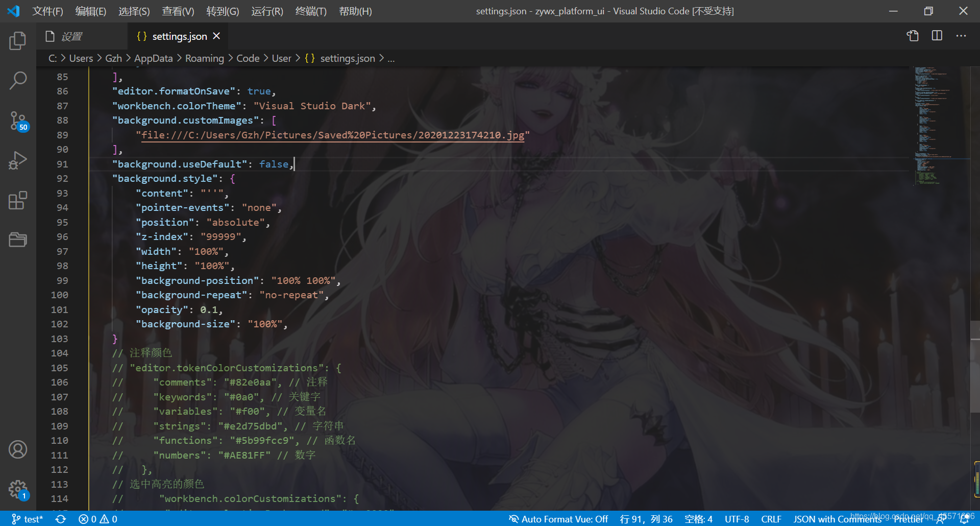Image resolution: width=980 pixels, height=526 pixels.
Task: Select encoding UTF-8 in status bar
Action: click(737, 519)
